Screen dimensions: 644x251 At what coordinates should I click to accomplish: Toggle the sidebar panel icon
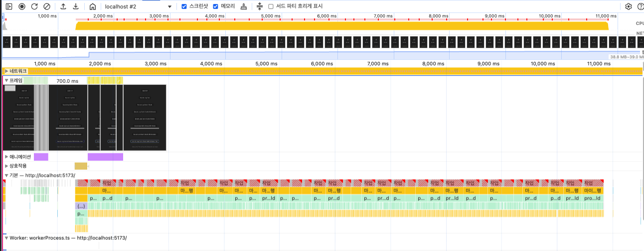click(x=9, y=6)
